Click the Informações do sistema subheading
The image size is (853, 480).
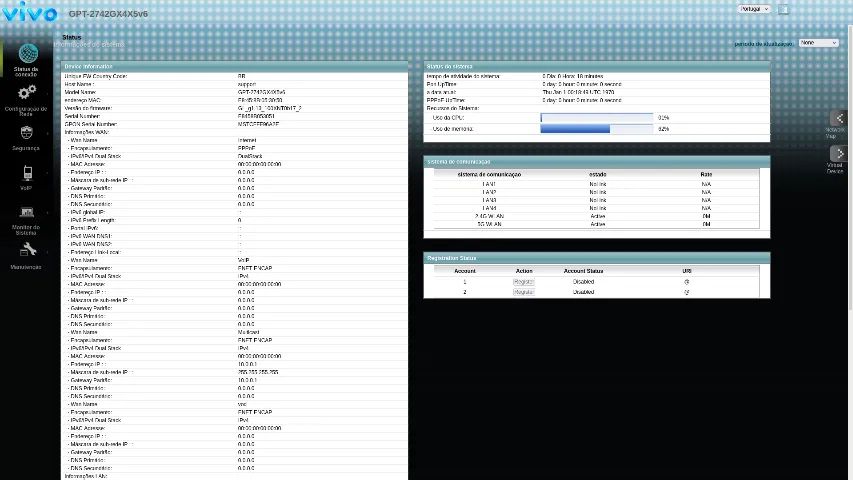tap(90, 45)
